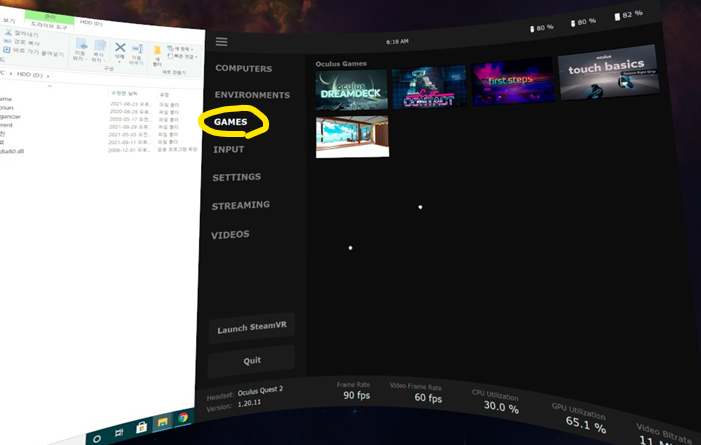Select the GAMES tab
The width and height of the screenshot is (701, 445).
(230, 122)
